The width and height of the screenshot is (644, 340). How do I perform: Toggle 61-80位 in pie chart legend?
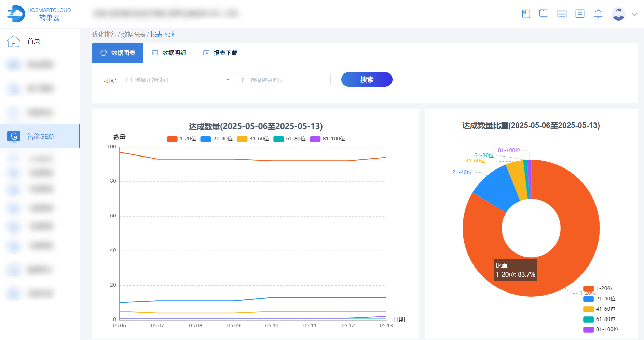click(x=599, y=319)
